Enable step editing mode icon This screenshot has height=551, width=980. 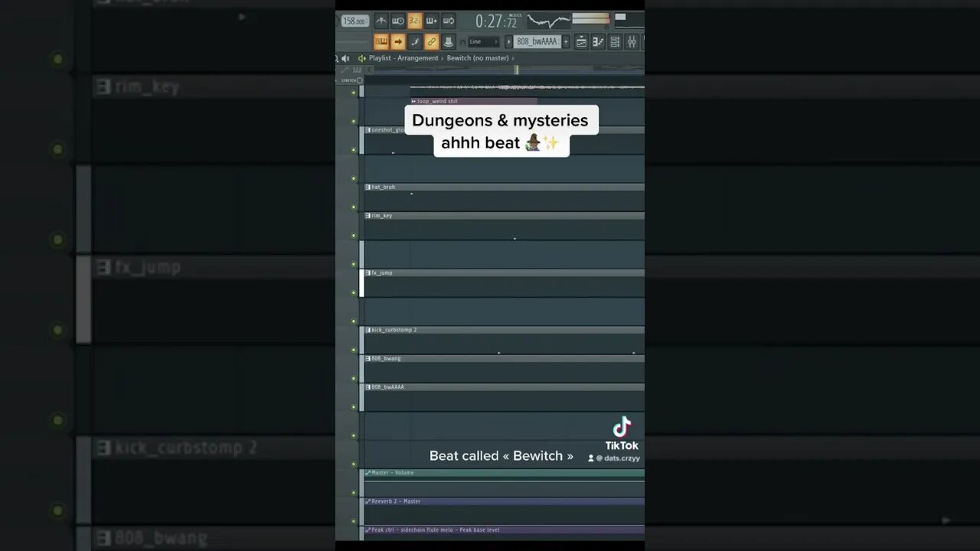coord(415,42)
